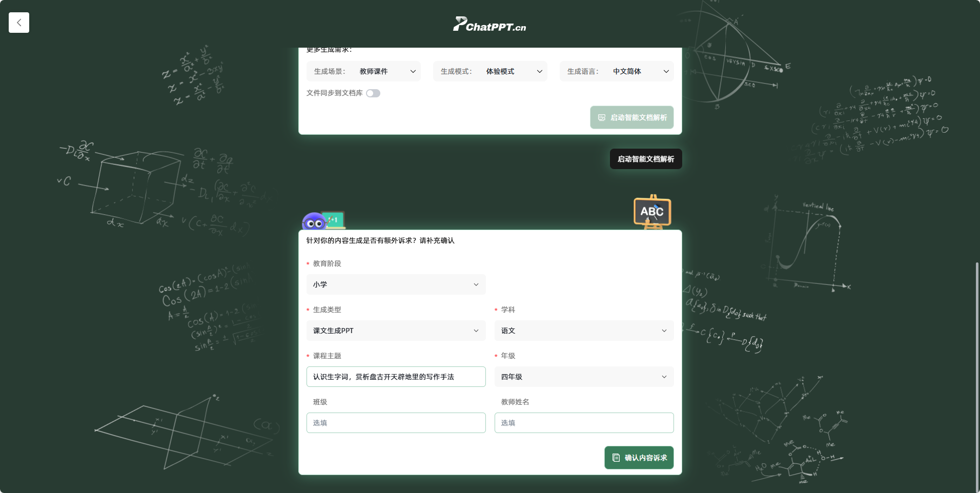Click the ABC blackboard easel icon
The image size is (980, 493).
coord(652,211)
